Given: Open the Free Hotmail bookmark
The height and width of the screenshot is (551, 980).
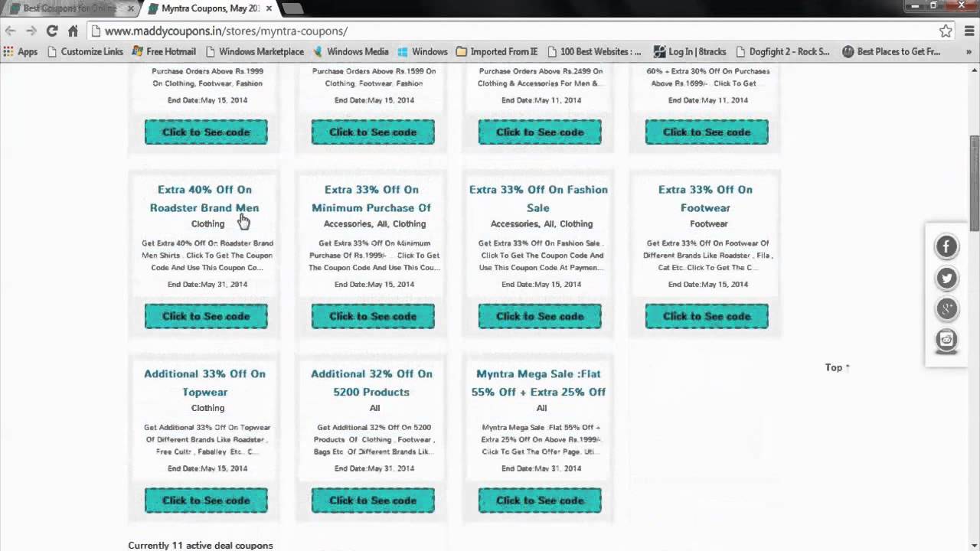Looking at the screenshot, I should point(164,51).
